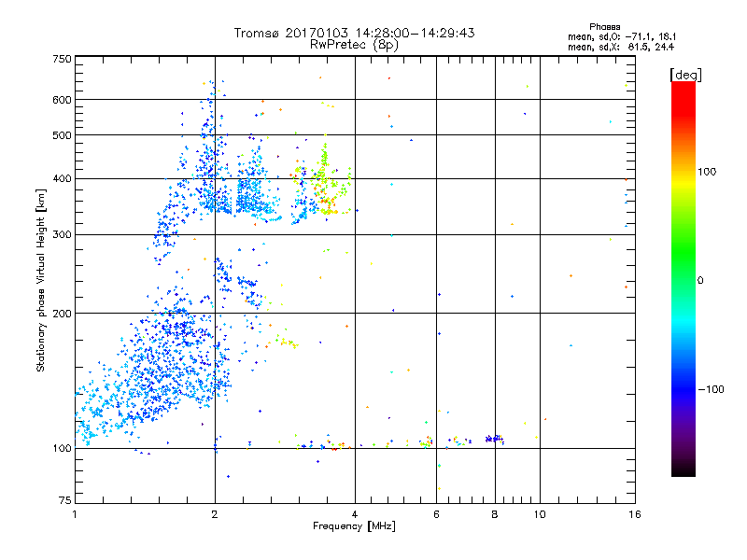Click the x-axis tick label "16"
The image size is (747, 560).
click(x=635, y=514)
